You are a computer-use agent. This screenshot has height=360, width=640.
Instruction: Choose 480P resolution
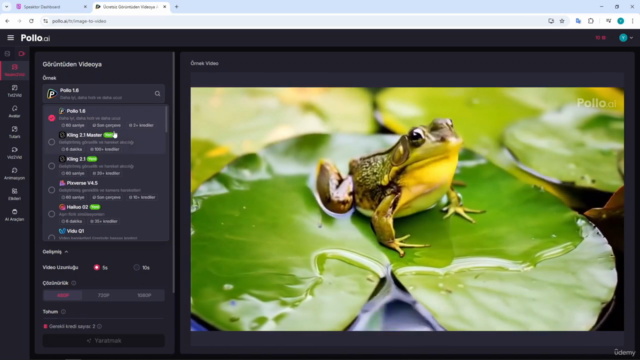point(63,295)
